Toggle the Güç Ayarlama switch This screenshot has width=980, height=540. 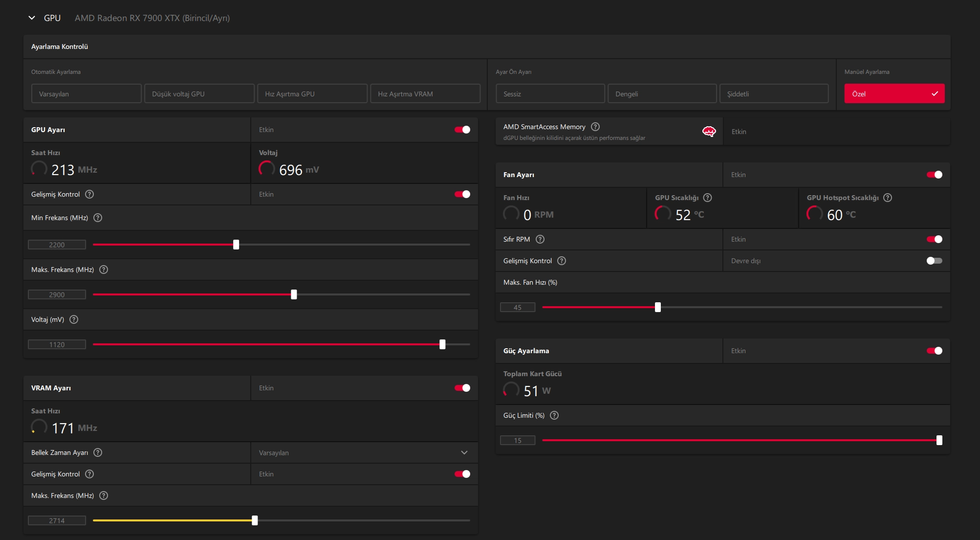[935, 351]
